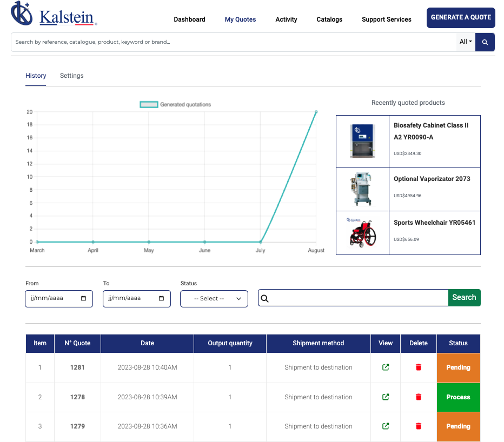Delete quote 1279 using trash icon
Viewport: 504px width, 442px height.
(x=418, y=426)
